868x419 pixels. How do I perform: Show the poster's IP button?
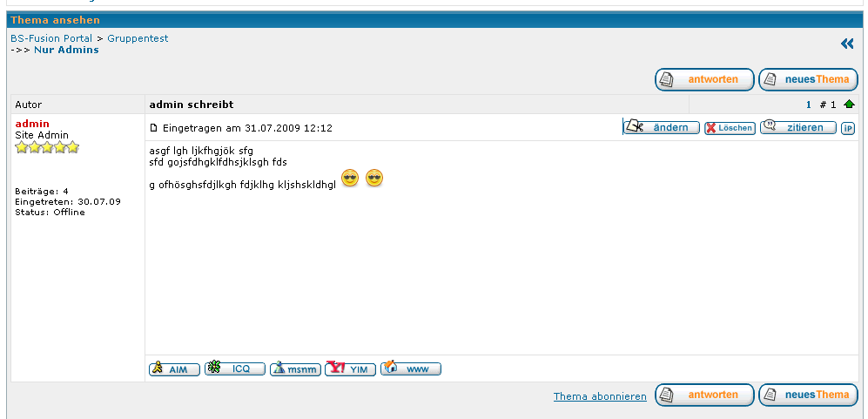click(x=847, y=128)
